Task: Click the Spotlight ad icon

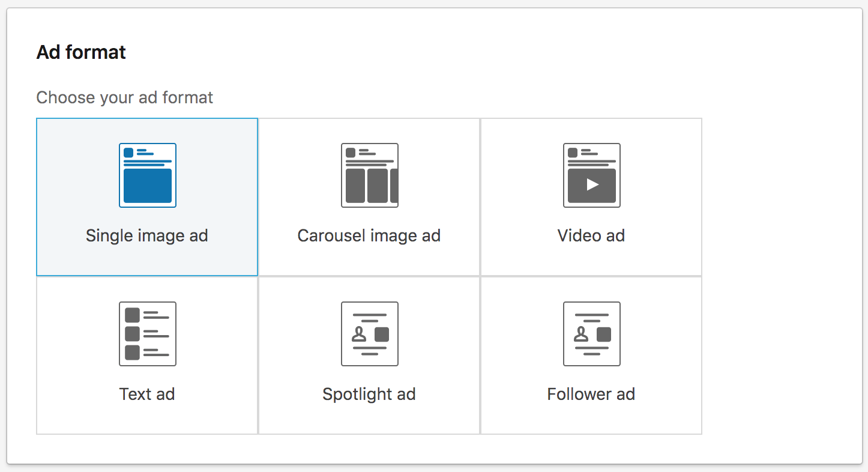Action: pyautogui.click(x=370, y=334)
